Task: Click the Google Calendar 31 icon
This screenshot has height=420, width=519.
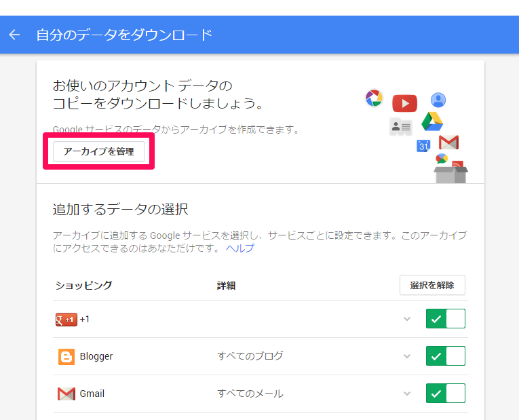Action: (423, 145)
